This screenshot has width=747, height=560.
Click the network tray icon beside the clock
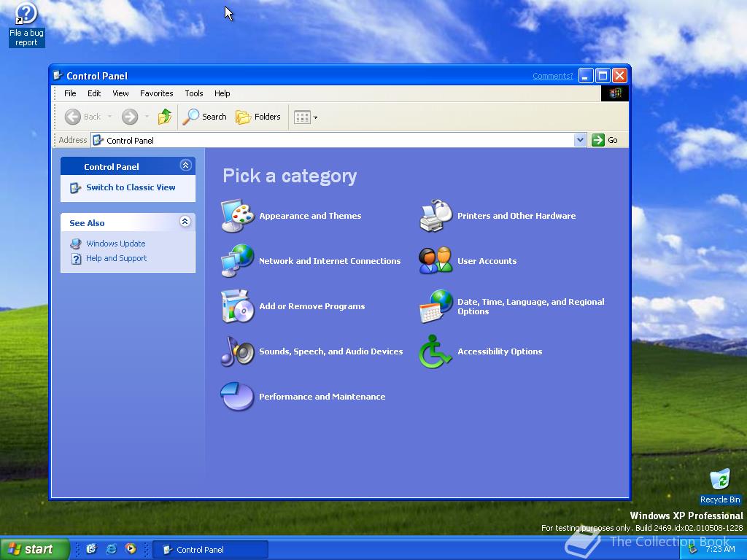693,549
